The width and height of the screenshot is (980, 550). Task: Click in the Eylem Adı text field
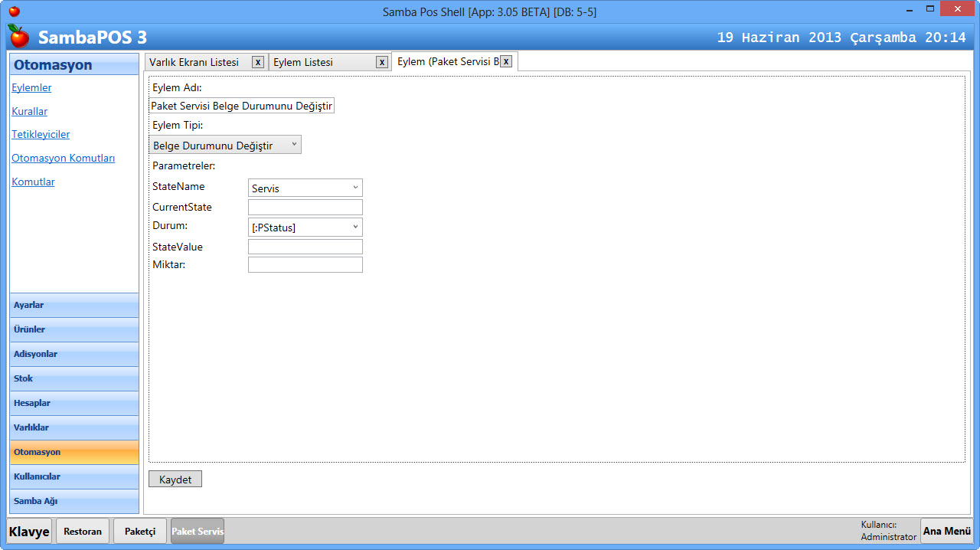click(241, 106)
